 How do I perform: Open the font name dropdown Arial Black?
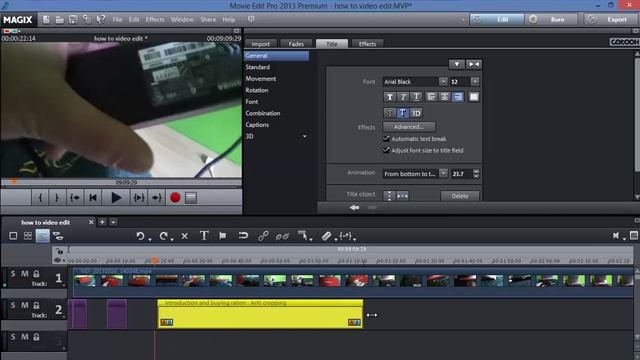point(443,82)
